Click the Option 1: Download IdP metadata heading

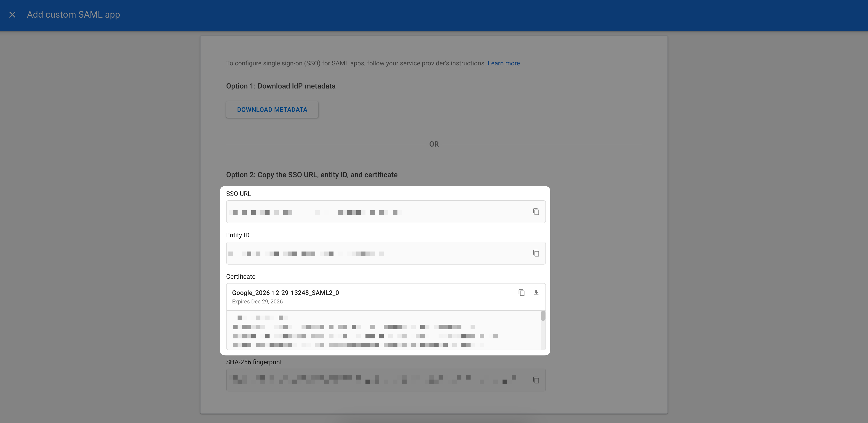281,86
